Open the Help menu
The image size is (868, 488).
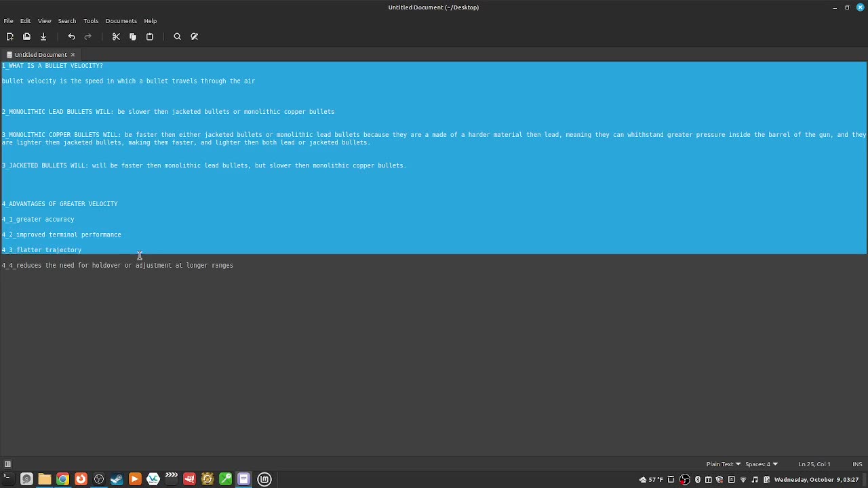(151, 21)
